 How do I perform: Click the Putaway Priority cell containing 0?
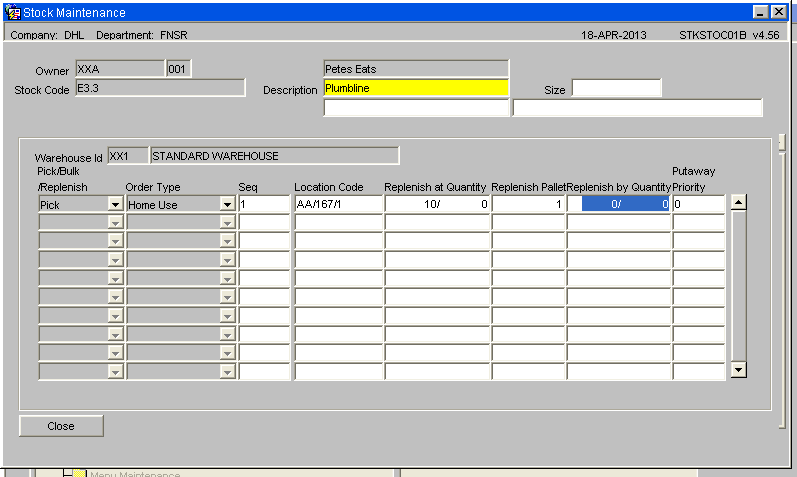(x=699, y=204)
